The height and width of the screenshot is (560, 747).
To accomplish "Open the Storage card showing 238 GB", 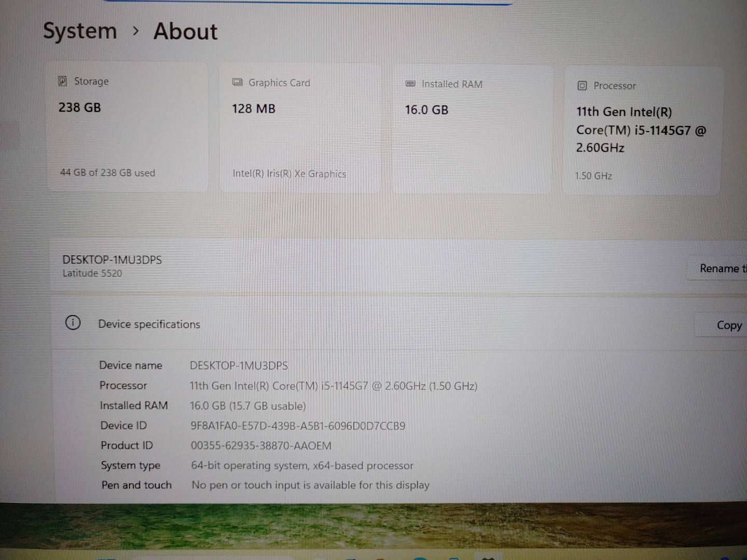I will tap(127, 127).
